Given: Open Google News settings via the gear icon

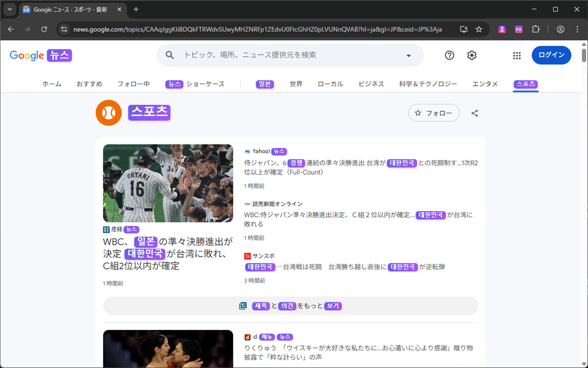Looking at the screenshot, I should [471, 55].
